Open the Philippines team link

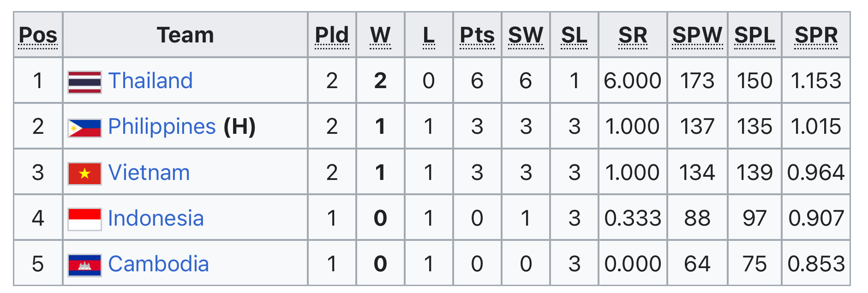[162, 126]
